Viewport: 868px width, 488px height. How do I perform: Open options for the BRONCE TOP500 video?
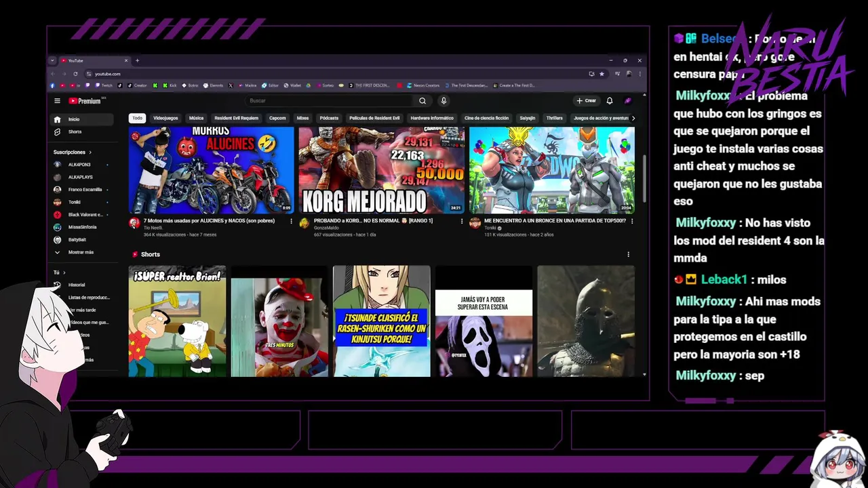click(632, 221)
